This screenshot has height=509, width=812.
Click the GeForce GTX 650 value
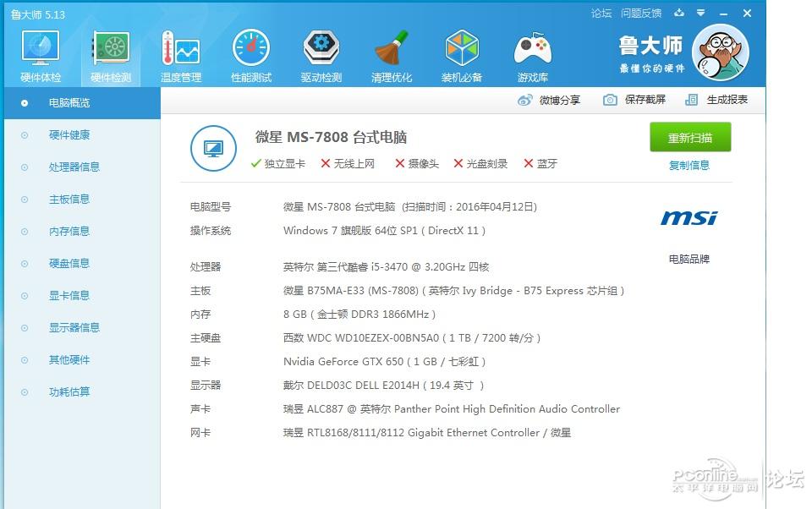[x=384, y=361]
